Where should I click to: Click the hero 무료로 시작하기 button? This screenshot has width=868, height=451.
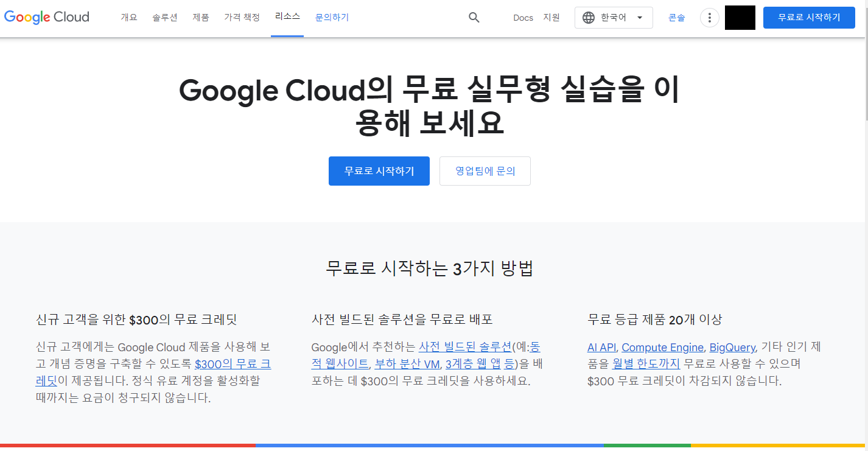pyautogui.click(x=379, y=171)
